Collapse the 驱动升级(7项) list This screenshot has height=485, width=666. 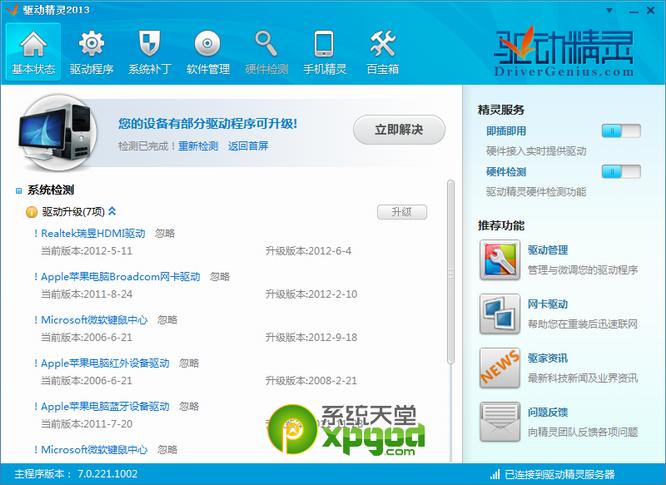point(112,211)
